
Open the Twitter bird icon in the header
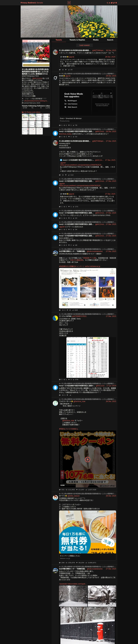112,3
